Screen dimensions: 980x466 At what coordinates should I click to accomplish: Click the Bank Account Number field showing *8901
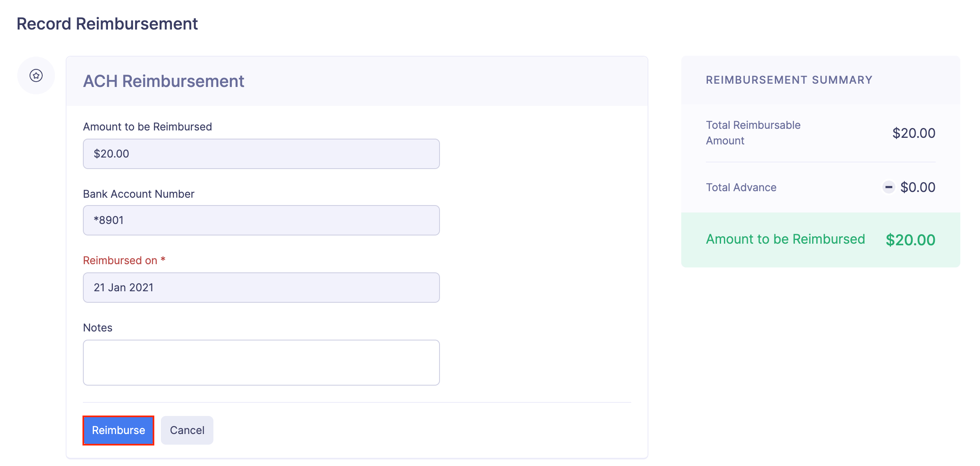(261, 220)
